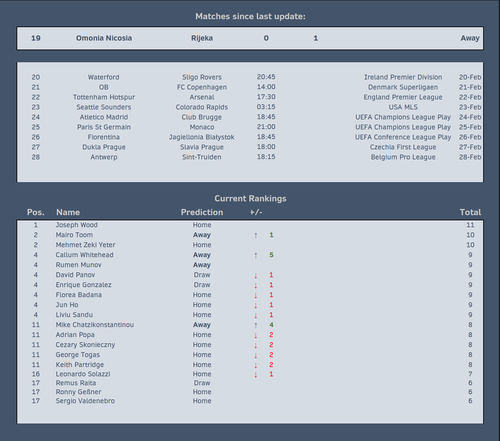Select 'Joseph Wood' in the rankings

tap(77, 225)
